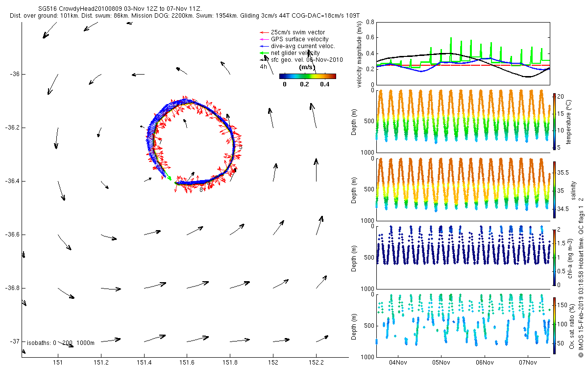This screenshot has width=588, height=368.
Task: Click the '(m/s)' colorbar title
Action: pos(307,67)
